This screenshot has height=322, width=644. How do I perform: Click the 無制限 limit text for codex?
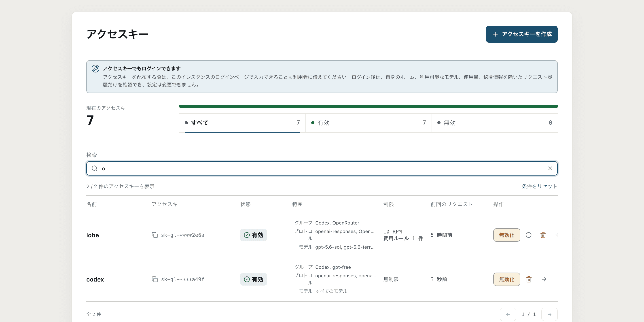click(391, 279)
